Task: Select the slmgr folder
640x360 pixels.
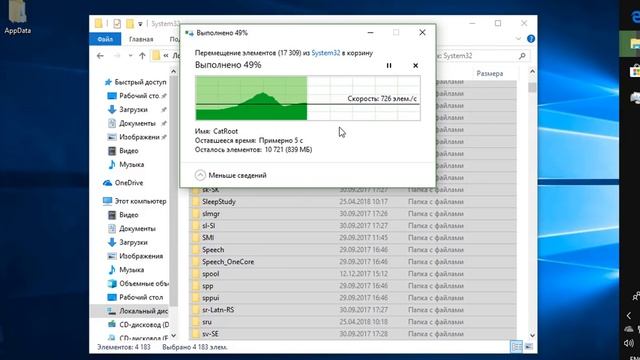Action: pyautogui.click(x=211, y=213)
